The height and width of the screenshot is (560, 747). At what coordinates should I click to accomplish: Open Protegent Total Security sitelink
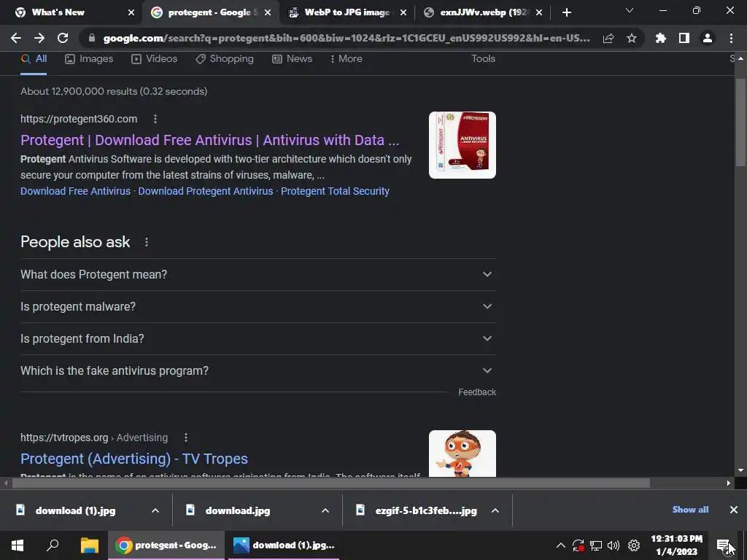(335, 191)
